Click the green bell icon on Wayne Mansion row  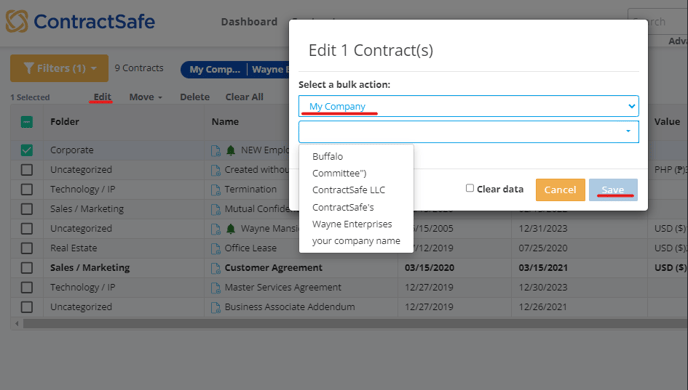pyautogui.click(x=230, y=229)
